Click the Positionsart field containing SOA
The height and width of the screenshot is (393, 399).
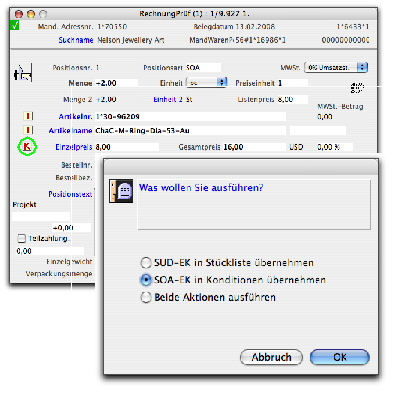click(203, 68)
